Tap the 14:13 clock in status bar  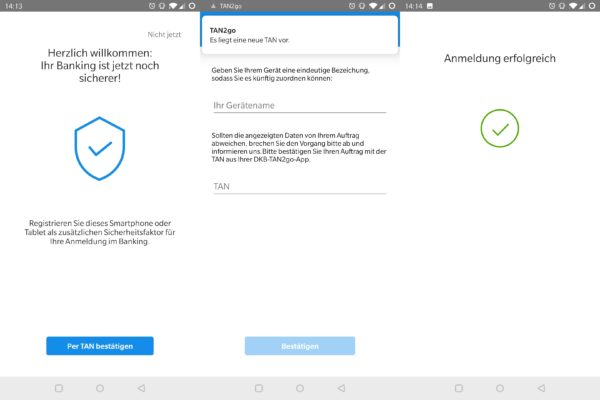11,6
